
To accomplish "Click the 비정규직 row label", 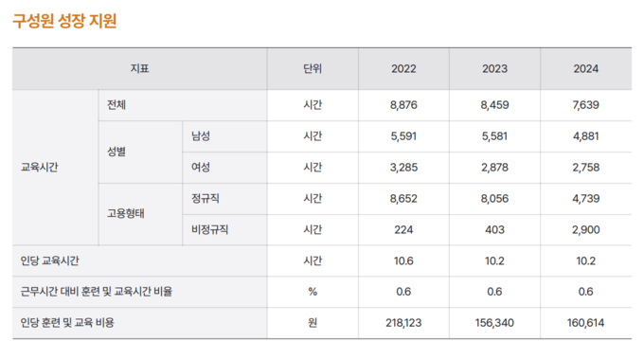I will tap(209, 229).
